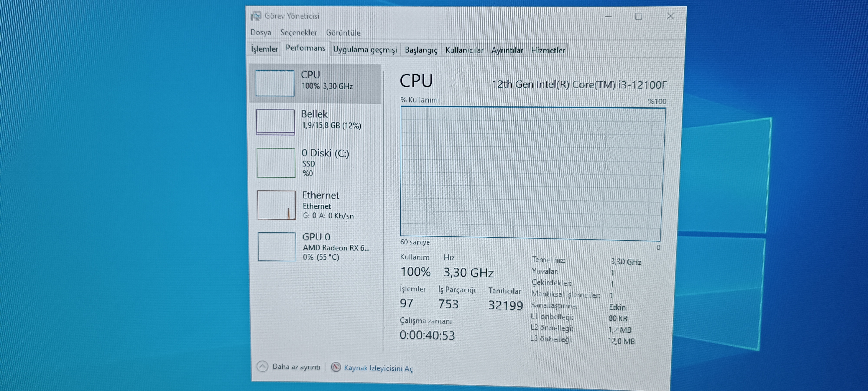Click the Daha az ayrıntı chevron icon

pyautogui.click(x=263, y=366)
